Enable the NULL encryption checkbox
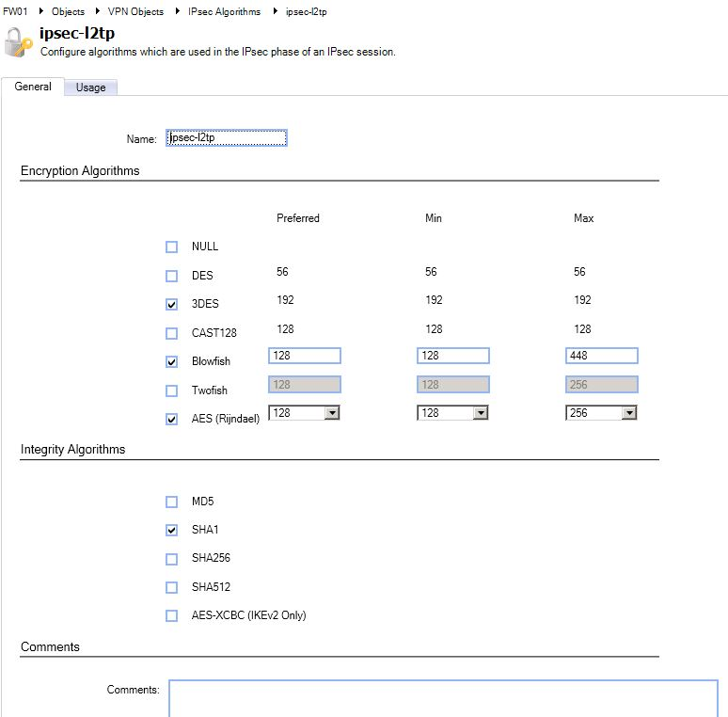Image resolution: width=728 pixels, height=717 pixels. tap(171, 247)
